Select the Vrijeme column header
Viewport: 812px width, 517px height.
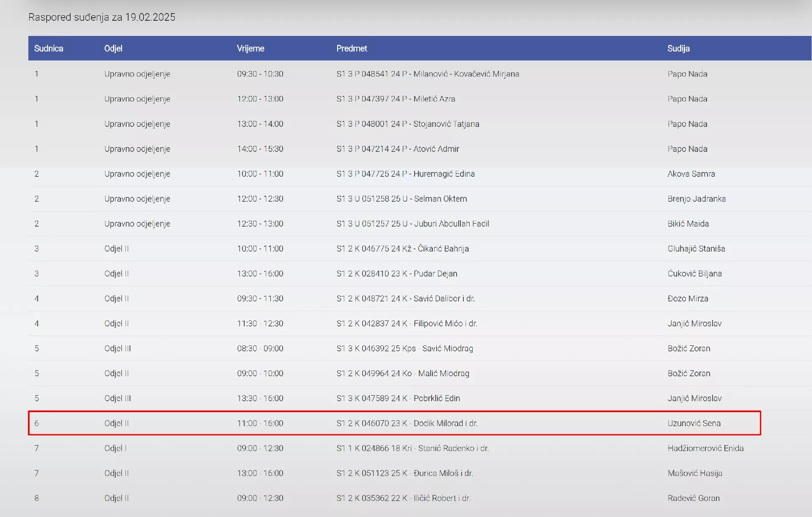click(250, 49)
